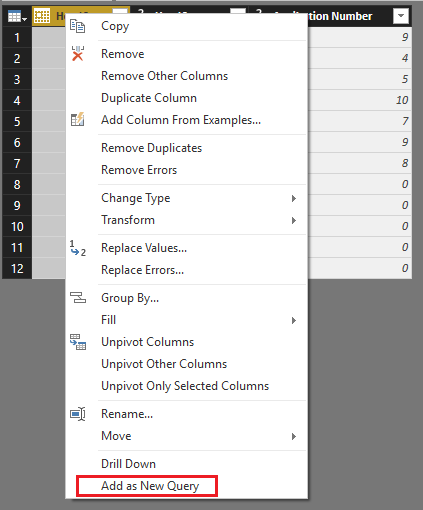Choose Remove Duplicates
Image resolution: width=423 pixels, height=510 pixels.
tap(152, 148)
